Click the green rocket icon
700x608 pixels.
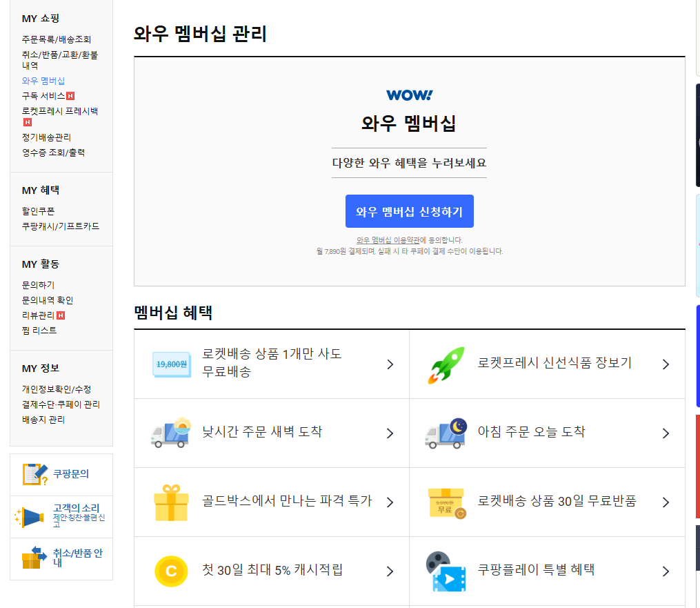[x=446, y=365]
